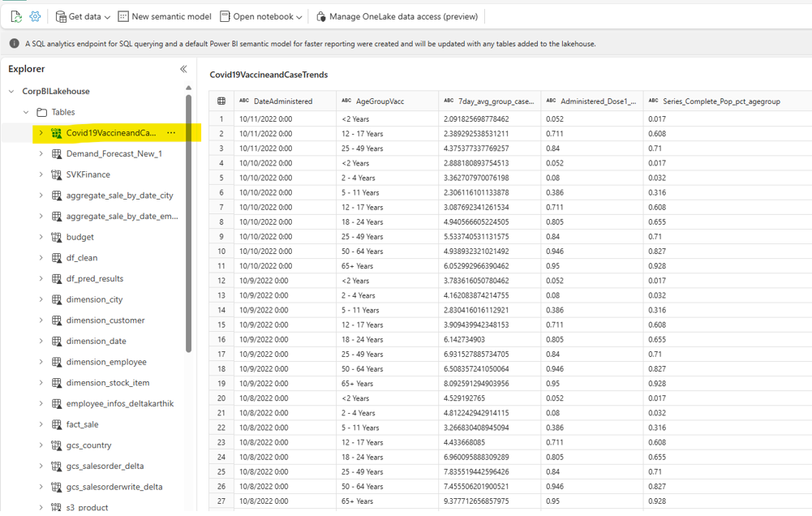Collapse the Tables folder
The image size is (812, 516).
pyautogui.click(x=26, y=112)
